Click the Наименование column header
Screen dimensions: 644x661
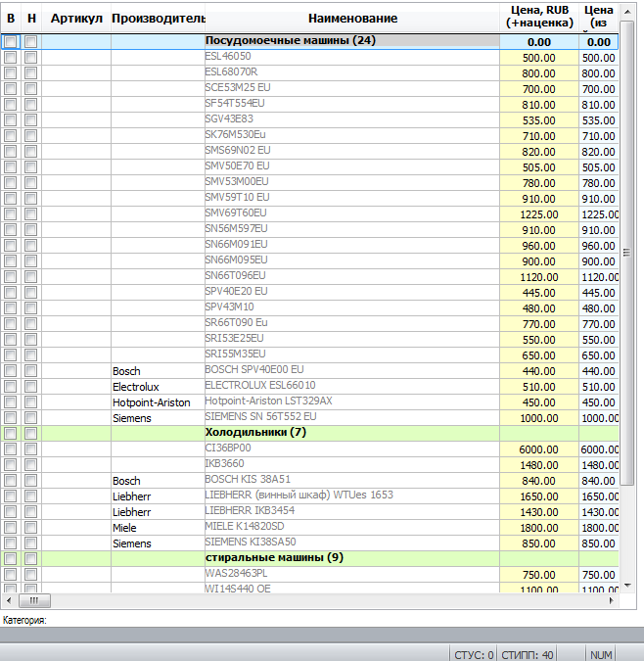tap(352, 19)
